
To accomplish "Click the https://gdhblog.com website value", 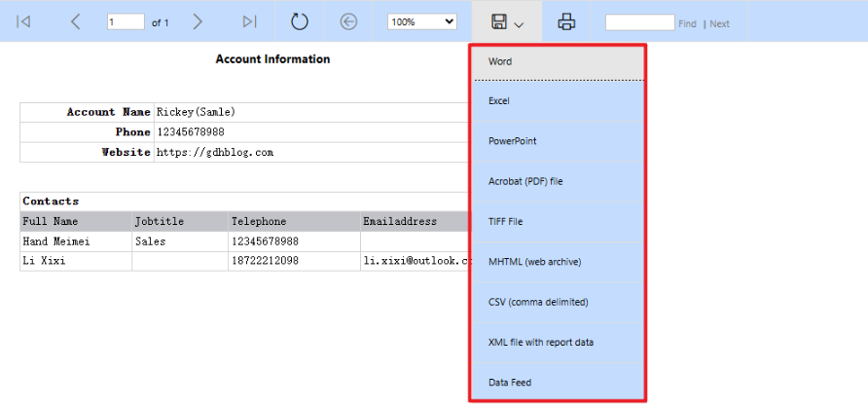I will pos(215,152).
